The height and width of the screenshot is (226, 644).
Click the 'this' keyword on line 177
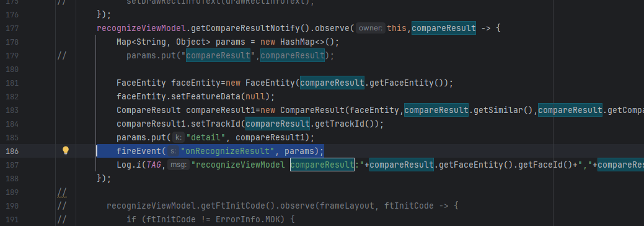click(x=397, y=28)
